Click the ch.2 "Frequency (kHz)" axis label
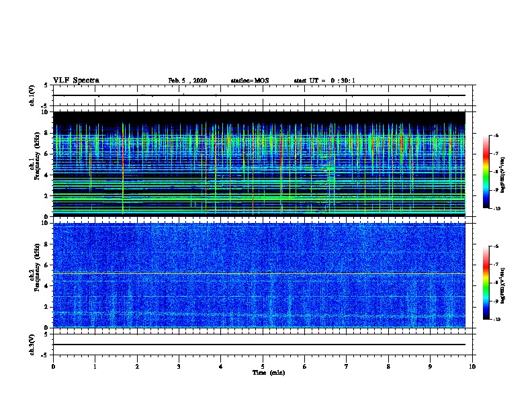The width and height of the screenshot is (532, 411). pos(37,267)
